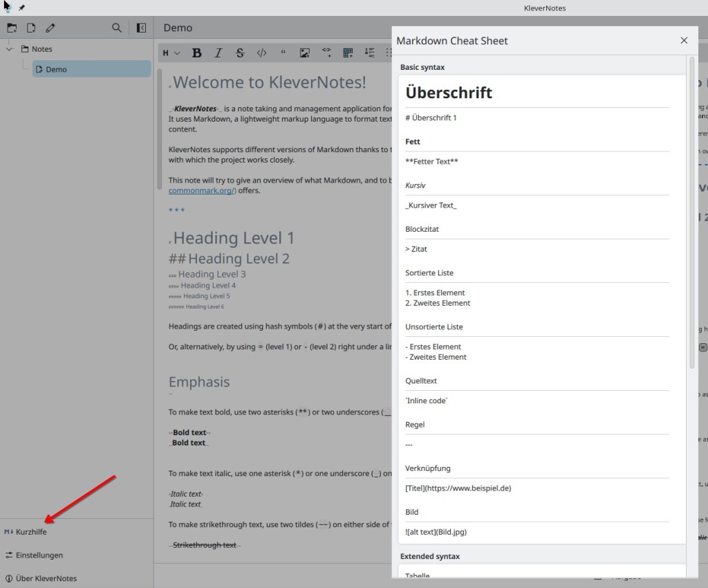Screen dimensions: 708x588
Task: Insert a code block using toolbar icon
Action: 261,53
